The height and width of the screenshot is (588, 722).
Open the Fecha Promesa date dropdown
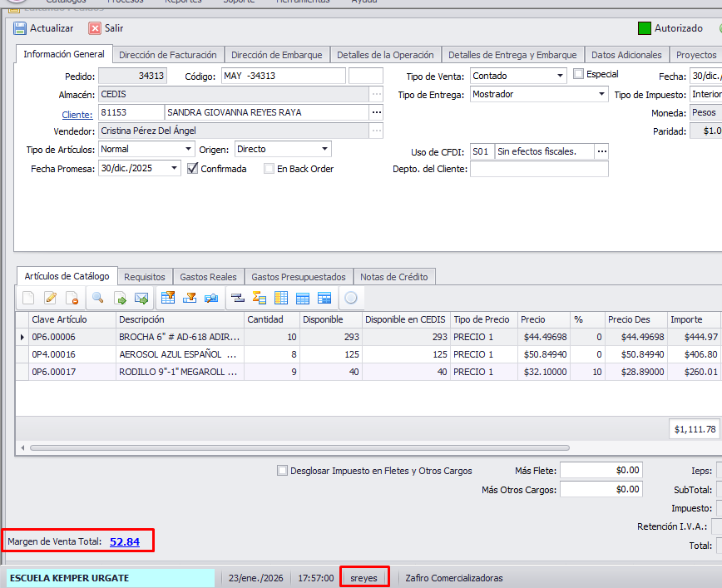click(174, 168)
